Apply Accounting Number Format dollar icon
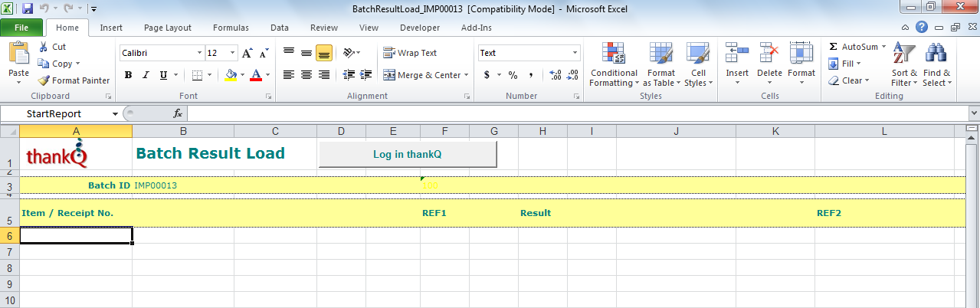This screenshot has height=308, width=980. tap(487, 75)
